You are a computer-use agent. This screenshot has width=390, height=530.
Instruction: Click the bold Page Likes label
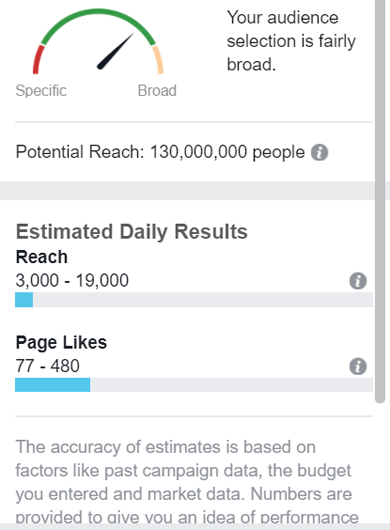pos(61,342)
